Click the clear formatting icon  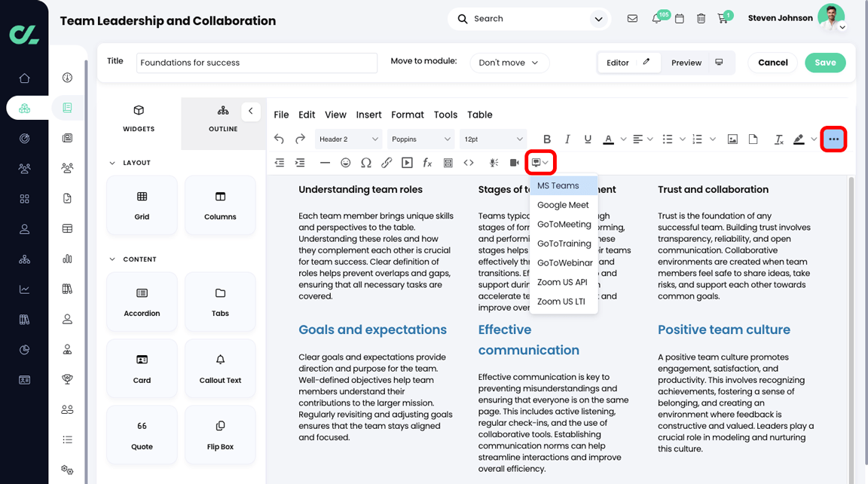(779, 139)
